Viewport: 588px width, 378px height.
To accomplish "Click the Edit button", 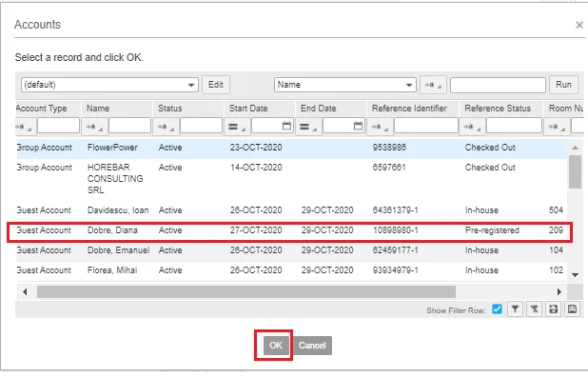I will (216, 85).
